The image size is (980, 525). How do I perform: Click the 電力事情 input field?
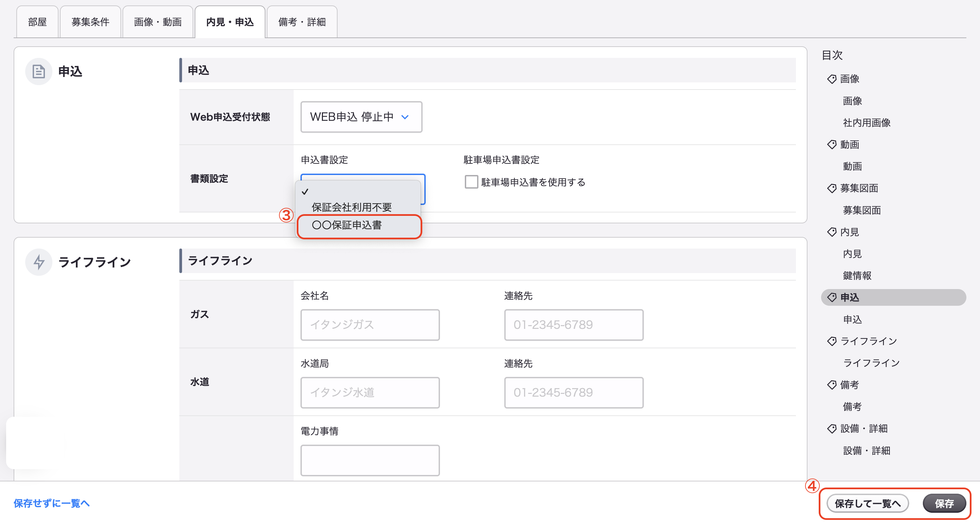point(370,460)
